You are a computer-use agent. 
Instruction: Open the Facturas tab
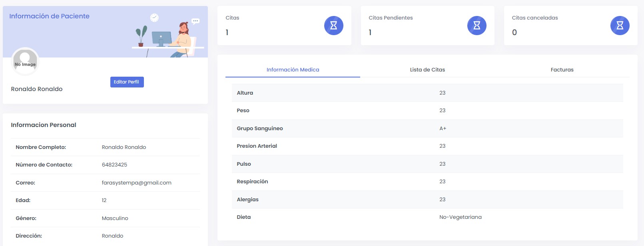562,70
